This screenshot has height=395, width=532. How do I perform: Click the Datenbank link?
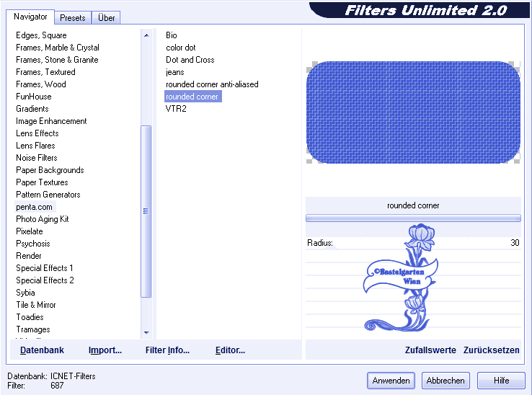pyautogui.click(x=42, y=350)
